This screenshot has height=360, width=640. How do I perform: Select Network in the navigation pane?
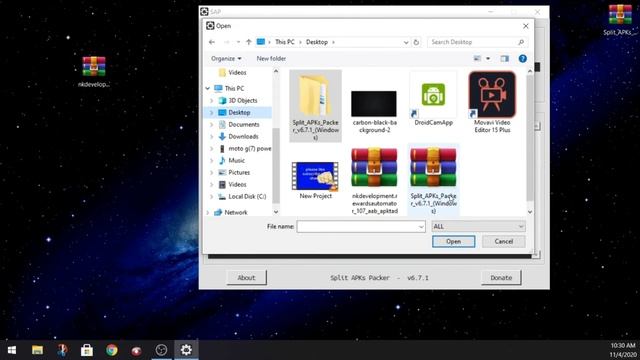click(x=236, y=212)
